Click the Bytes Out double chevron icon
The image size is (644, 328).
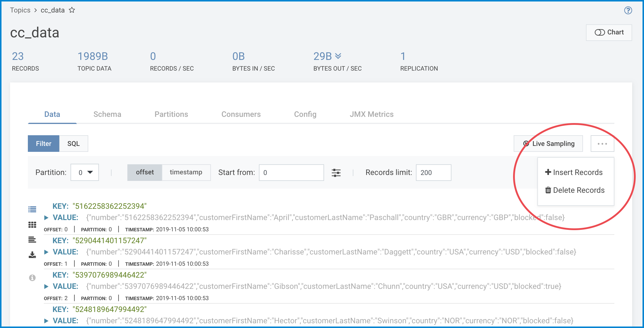pyautogui.click(x=338, y=56)
